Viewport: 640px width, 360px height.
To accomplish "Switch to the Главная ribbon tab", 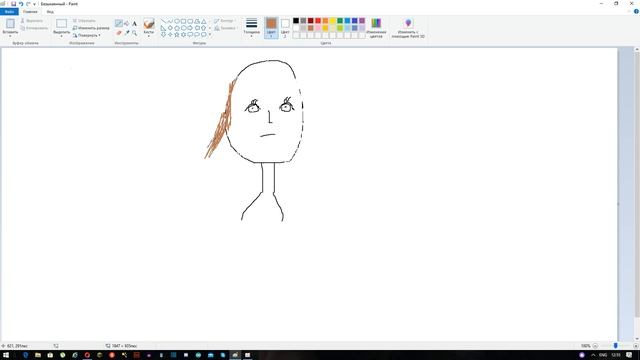I will (x=30, y=12).
